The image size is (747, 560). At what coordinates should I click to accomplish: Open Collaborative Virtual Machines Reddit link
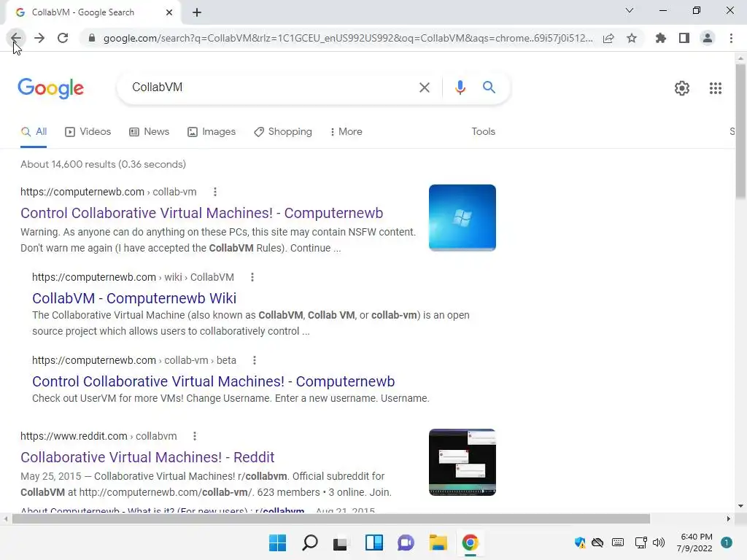[x=147, y=457]
